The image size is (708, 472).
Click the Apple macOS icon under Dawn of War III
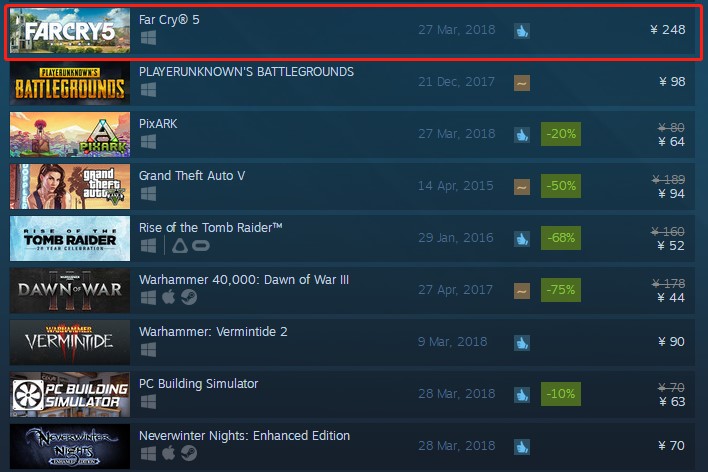click(x=168, y=297)
